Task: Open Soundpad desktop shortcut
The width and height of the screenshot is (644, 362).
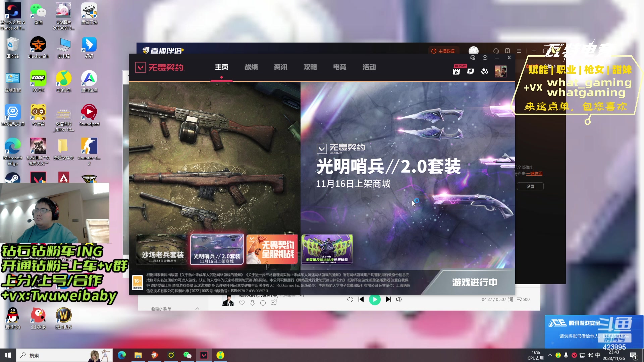Action: tap(89, 116)
